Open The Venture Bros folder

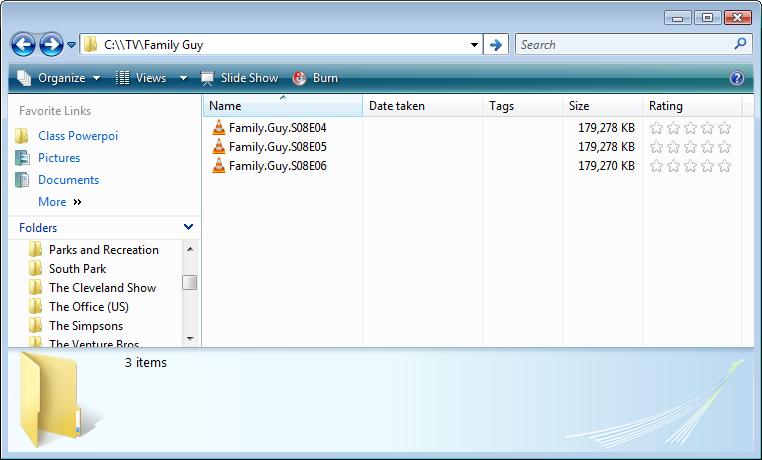coord(94,343)
